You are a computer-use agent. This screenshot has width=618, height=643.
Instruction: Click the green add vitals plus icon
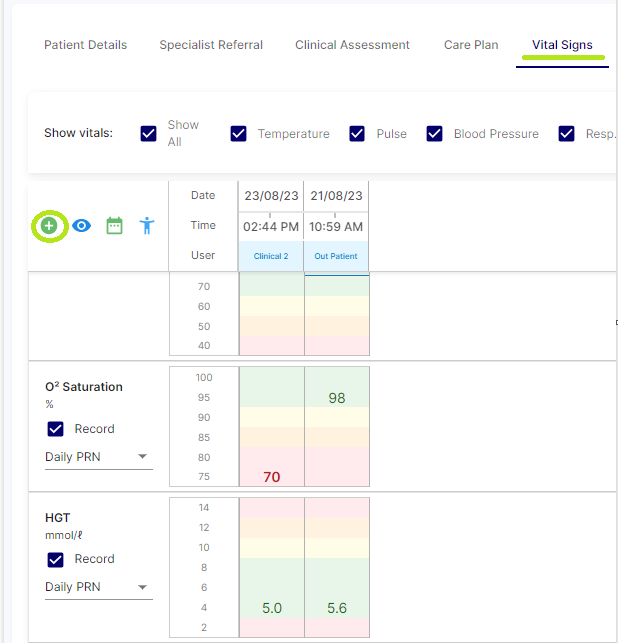49,226
